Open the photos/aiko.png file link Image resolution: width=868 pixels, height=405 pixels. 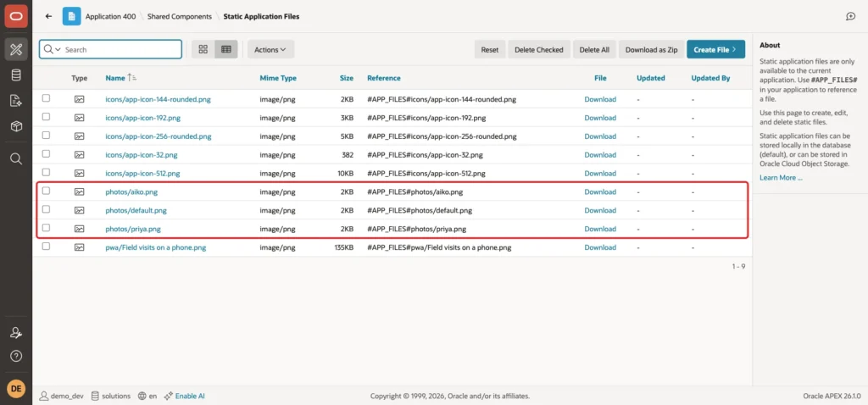point(131,192)
